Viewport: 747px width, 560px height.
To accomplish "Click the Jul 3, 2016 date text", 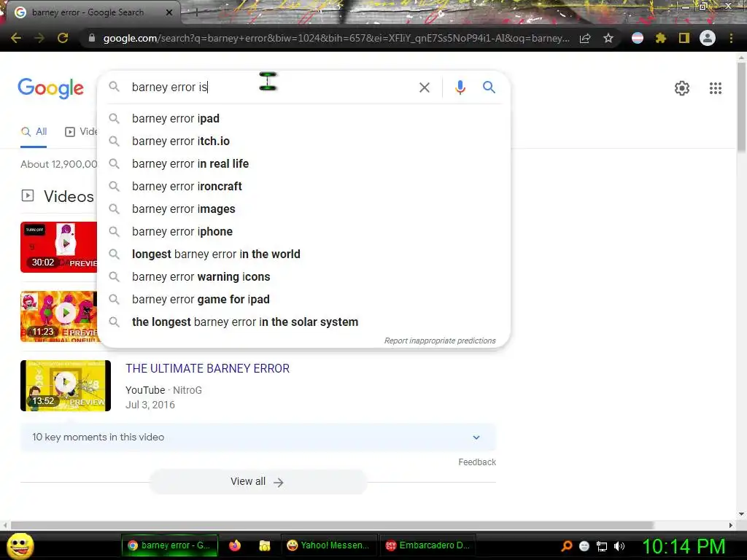I will (x=150, y=405).
